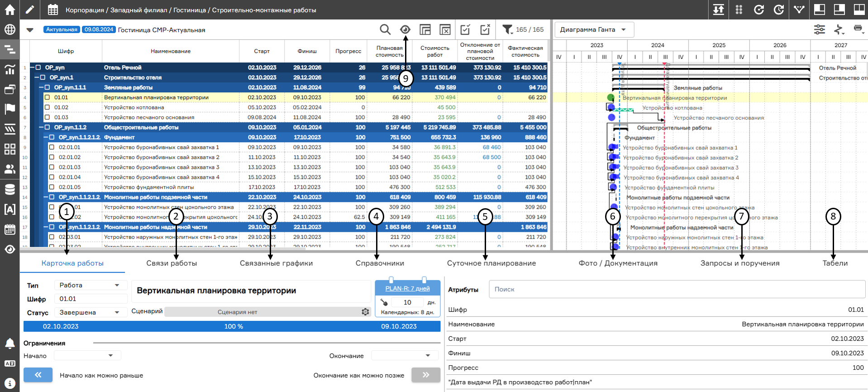
Task: Collapse the Земляные работы group
Action: tap(42, 87)
